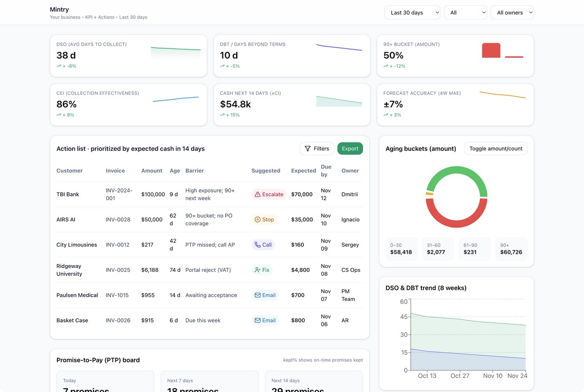Screen dimensions: 584x392
Task: Click the warning triangle icon in Escalate
Action: click(258, 194)
